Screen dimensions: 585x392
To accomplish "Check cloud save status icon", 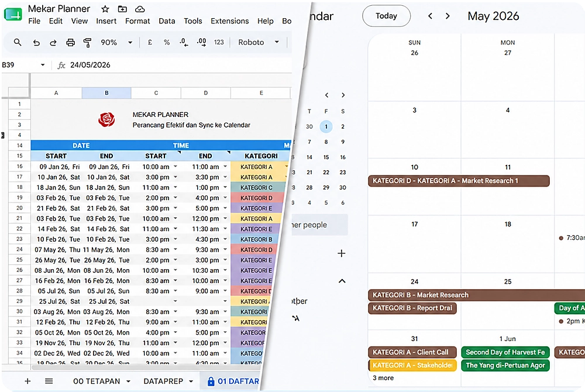I will tap(140, 9).
